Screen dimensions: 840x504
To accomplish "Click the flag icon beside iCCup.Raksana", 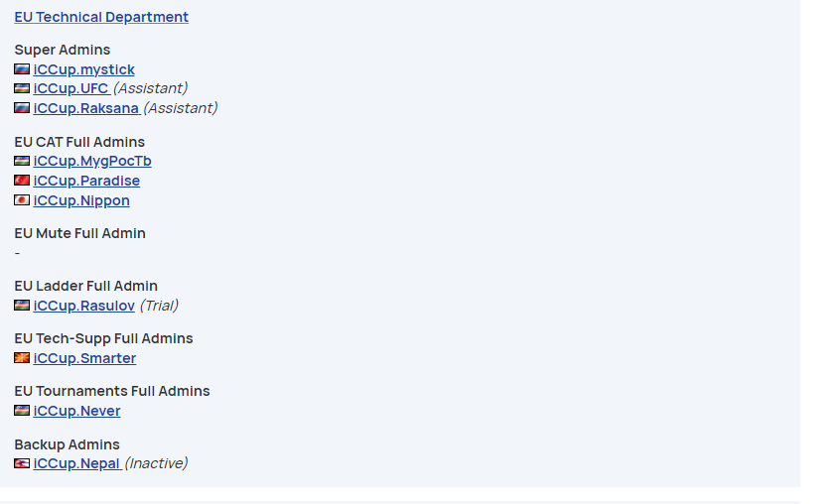I will [x=22, y=108].
